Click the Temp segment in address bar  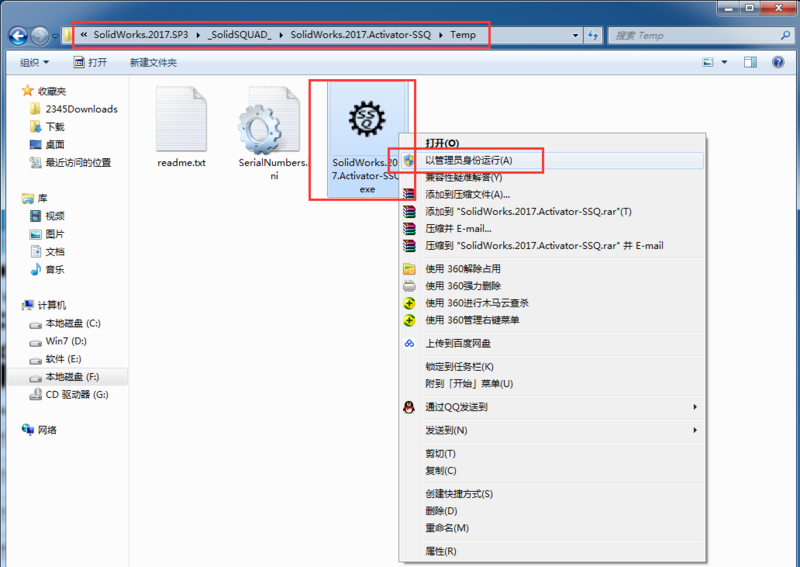[463, 35]
